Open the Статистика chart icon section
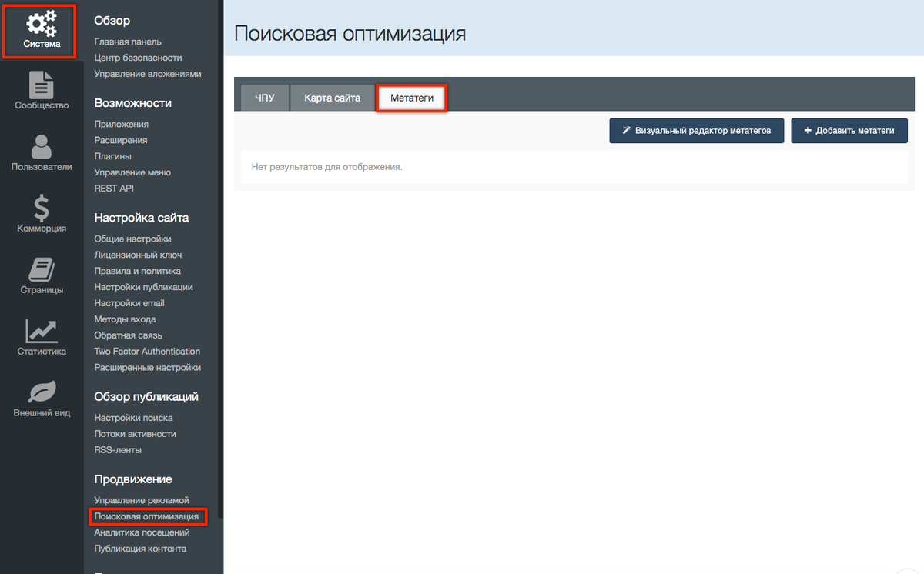 41,338
